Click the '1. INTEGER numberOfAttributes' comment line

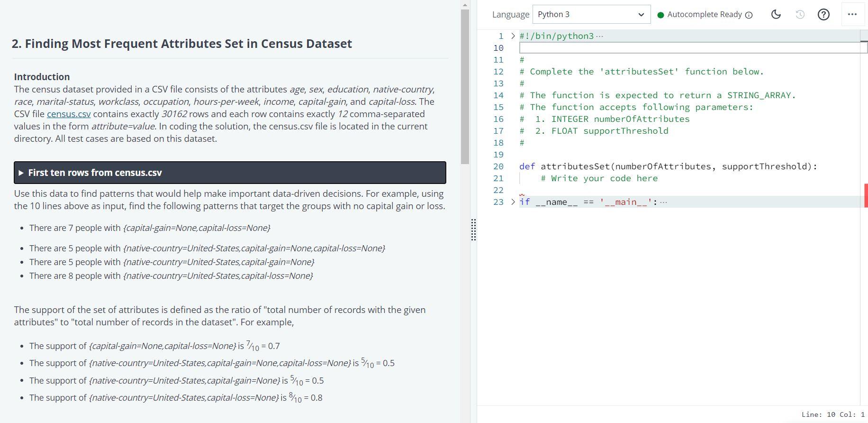(x=605, y=119)
